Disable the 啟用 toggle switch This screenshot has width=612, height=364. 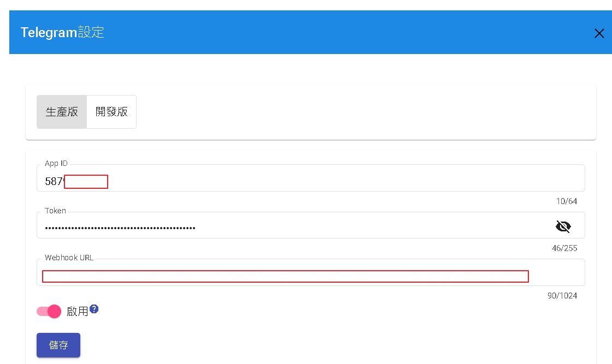coord(49,312)
